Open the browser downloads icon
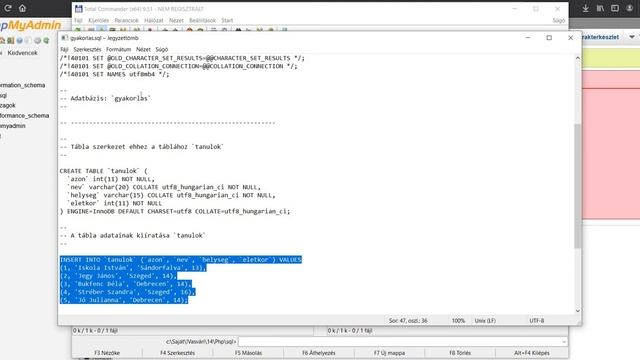Screen dimensions: 640x360 (x=585, y=8)
